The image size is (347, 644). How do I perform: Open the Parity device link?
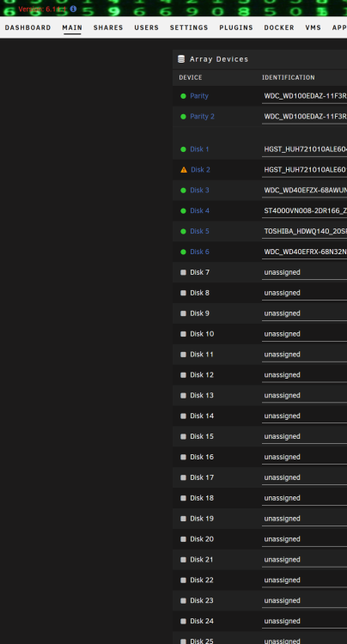point(199,96)
